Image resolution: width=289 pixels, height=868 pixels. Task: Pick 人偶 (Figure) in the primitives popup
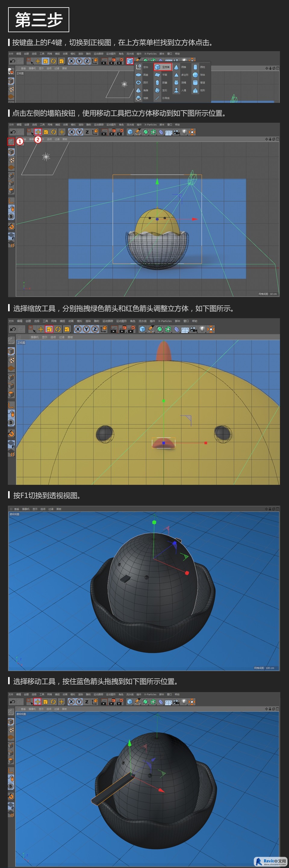point(180,90)
